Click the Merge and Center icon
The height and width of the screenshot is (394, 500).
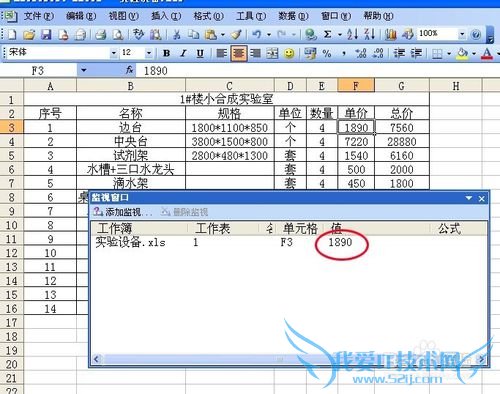[x=272, y=53]
